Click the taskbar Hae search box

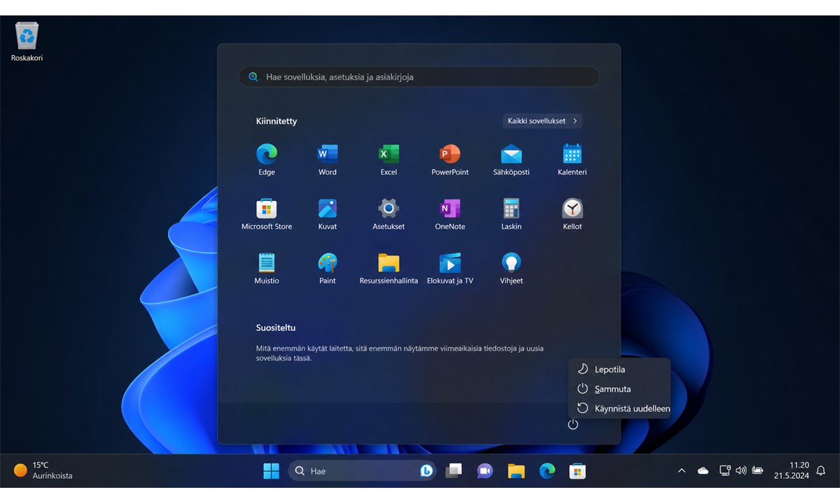click(x=362, y=471)
